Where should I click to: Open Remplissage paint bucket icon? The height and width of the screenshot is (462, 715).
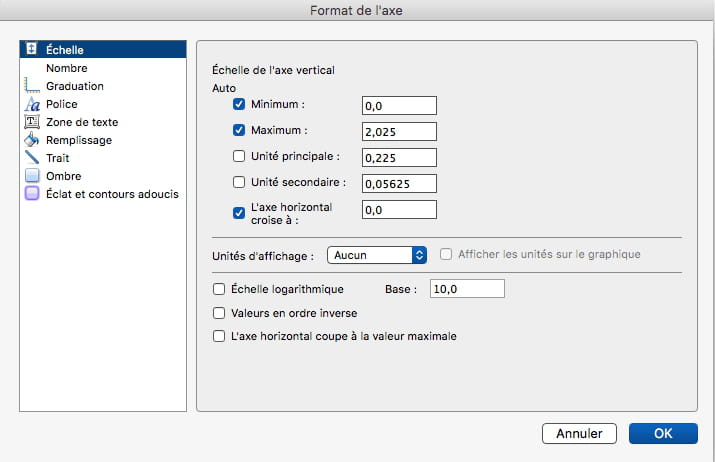pos(32,140)
